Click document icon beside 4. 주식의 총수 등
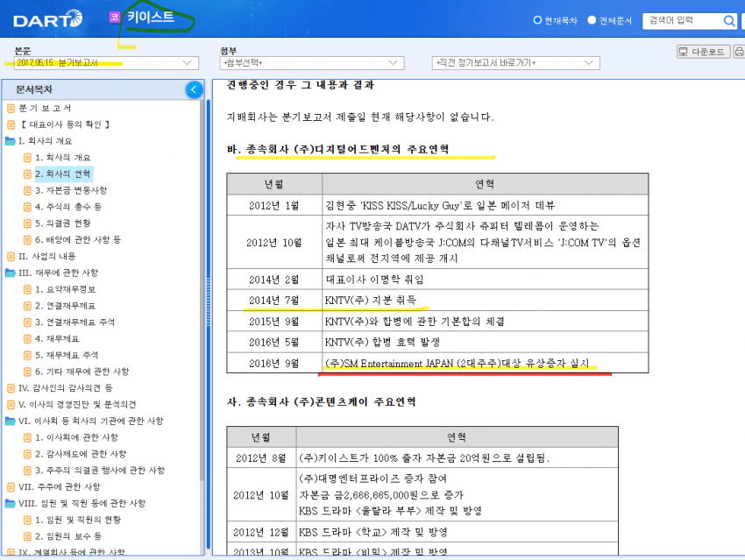Viewport: 745px width, 560px height. coord(27,207)
